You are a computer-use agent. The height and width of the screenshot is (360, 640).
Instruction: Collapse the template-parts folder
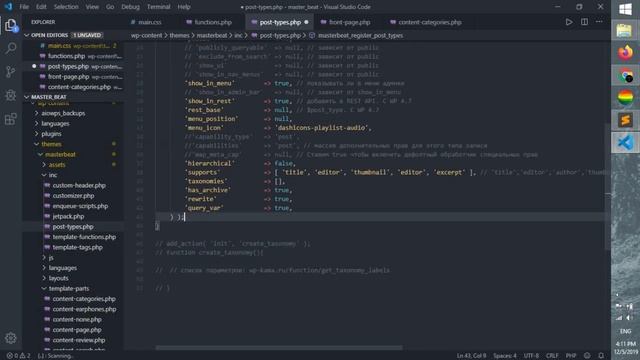coord(69,288)
